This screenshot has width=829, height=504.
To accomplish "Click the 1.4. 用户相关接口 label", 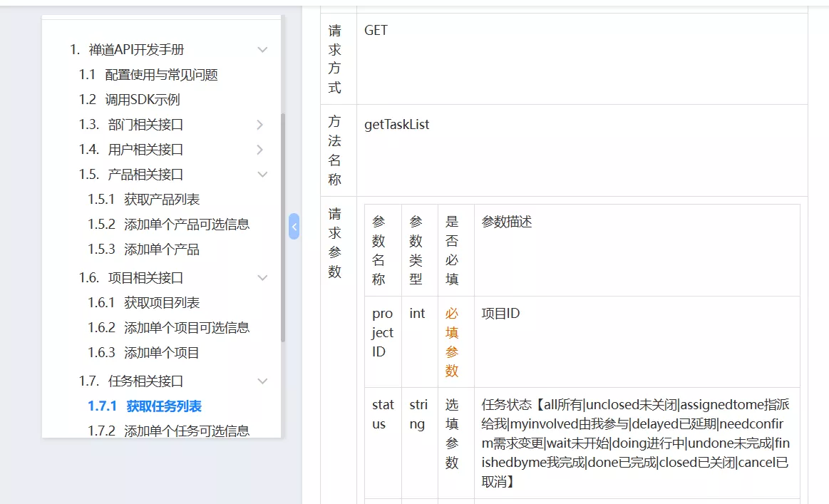I will click(130, 150).
